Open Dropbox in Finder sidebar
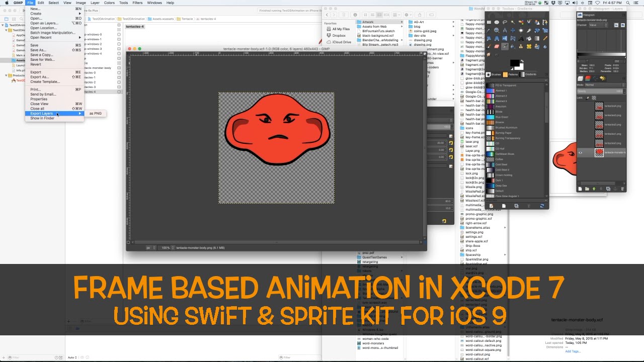 (x=339, y=36)
